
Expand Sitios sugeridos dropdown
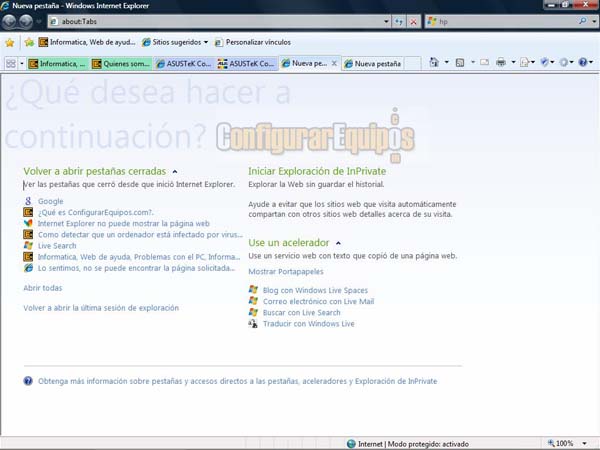click(206, 42)
